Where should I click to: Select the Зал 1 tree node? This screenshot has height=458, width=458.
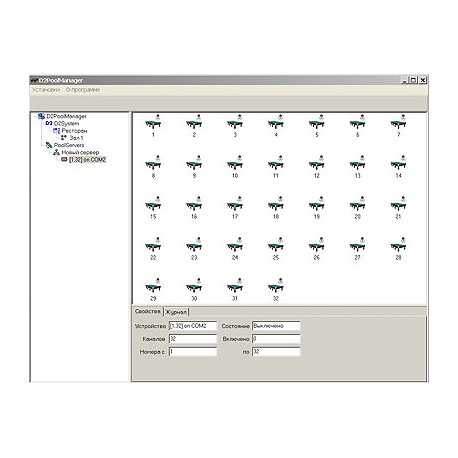pyautogui.click(x=76, y=138)
